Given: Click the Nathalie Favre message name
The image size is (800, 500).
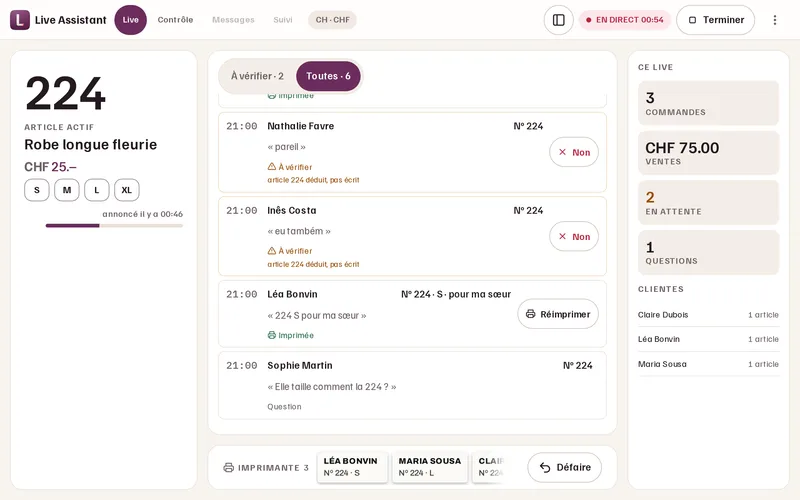Looking at the screenshot, I should click(301, 126).
